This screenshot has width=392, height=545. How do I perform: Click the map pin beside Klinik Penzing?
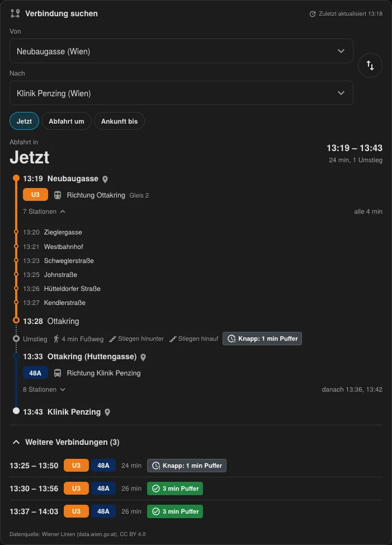point(107,412)
